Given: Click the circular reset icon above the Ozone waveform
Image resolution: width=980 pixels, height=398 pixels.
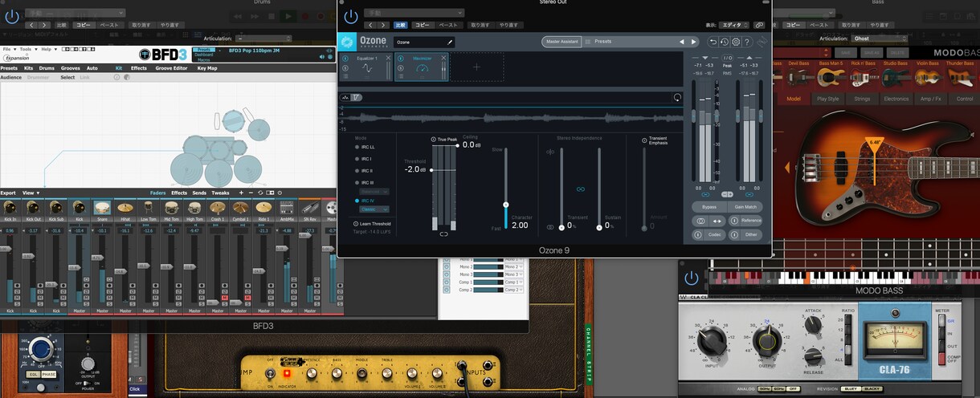Looking at the screenshot, I should pyautogui.click(x=677, y=97).
